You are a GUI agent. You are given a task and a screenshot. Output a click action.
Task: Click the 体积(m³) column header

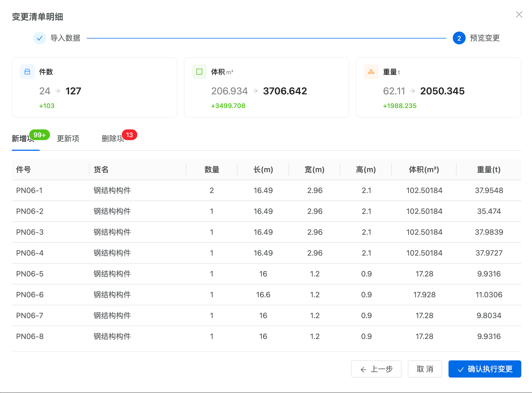[x=424, y=169]
